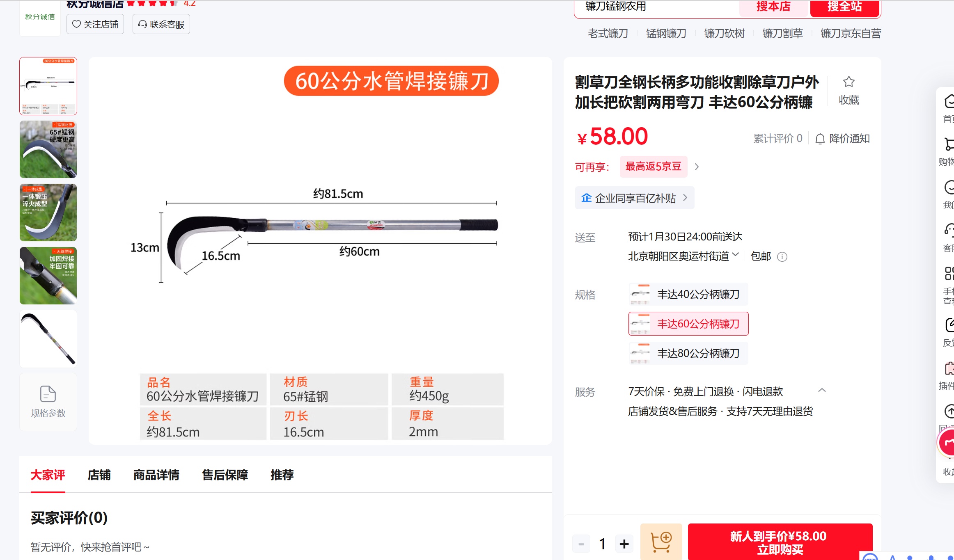Click the star favorite (收藏) icon
The height and width of the screenshot is (560, 954).
849,82
